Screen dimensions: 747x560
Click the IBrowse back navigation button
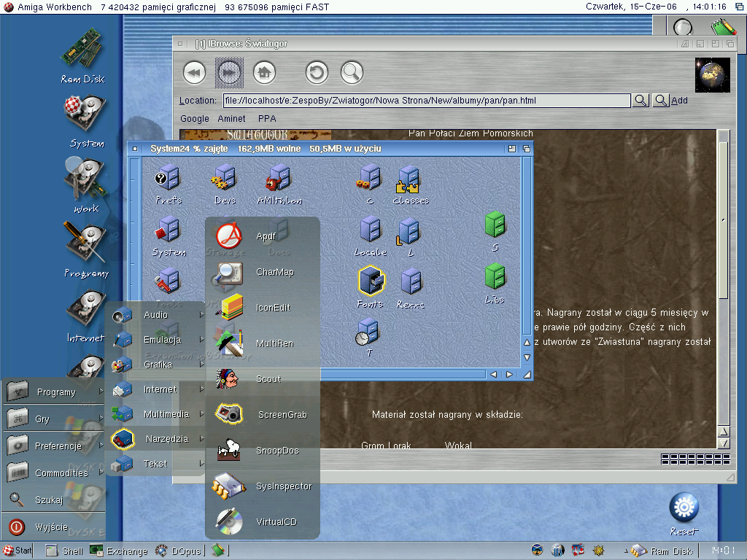(x=194, y=73)
